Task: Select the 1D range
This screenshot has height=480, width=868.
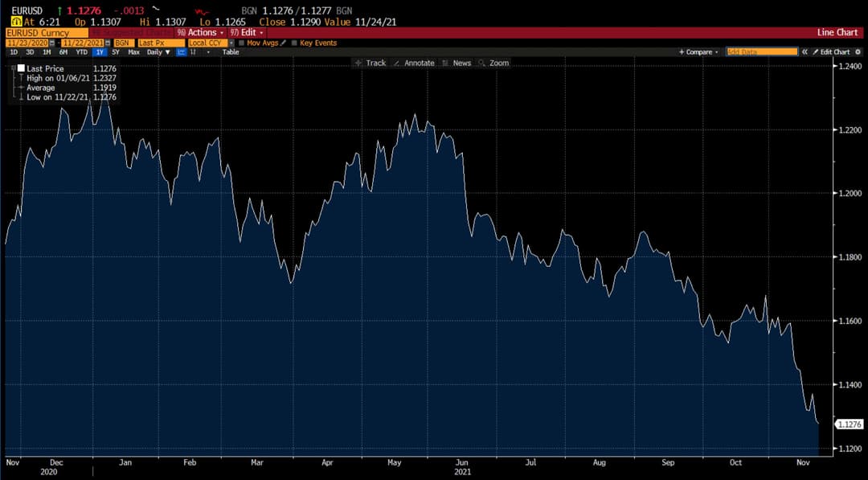Action: (14, 52)
